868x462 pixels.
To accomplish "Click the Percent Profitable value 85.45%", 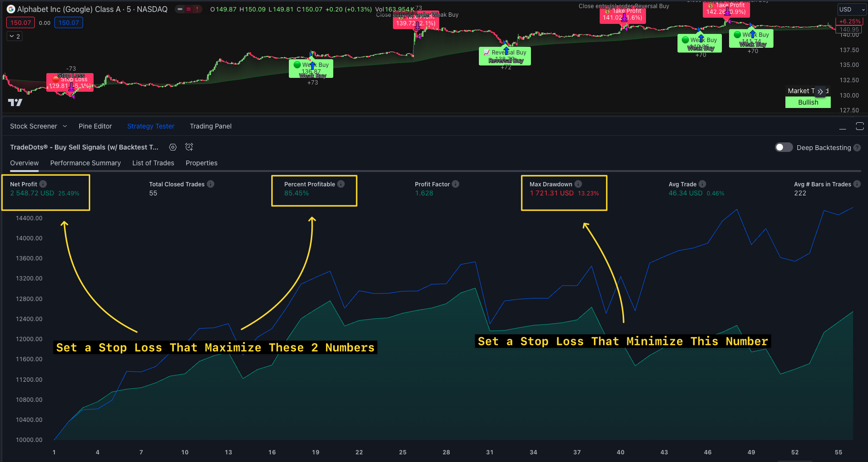I will pos(296,193).
